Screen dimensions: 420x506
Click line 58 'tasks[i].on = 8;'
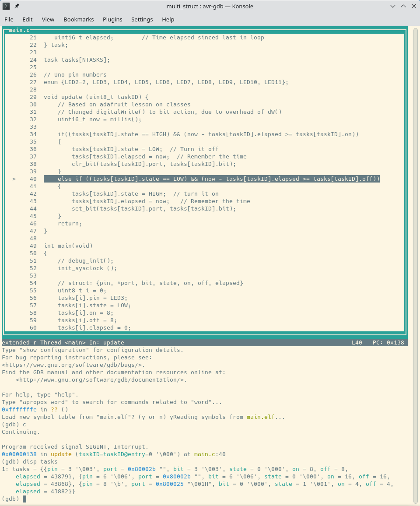[86, 313]
